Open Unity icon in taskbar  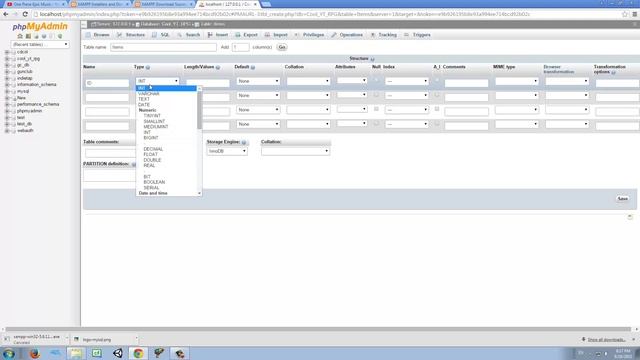coord(118,353)
